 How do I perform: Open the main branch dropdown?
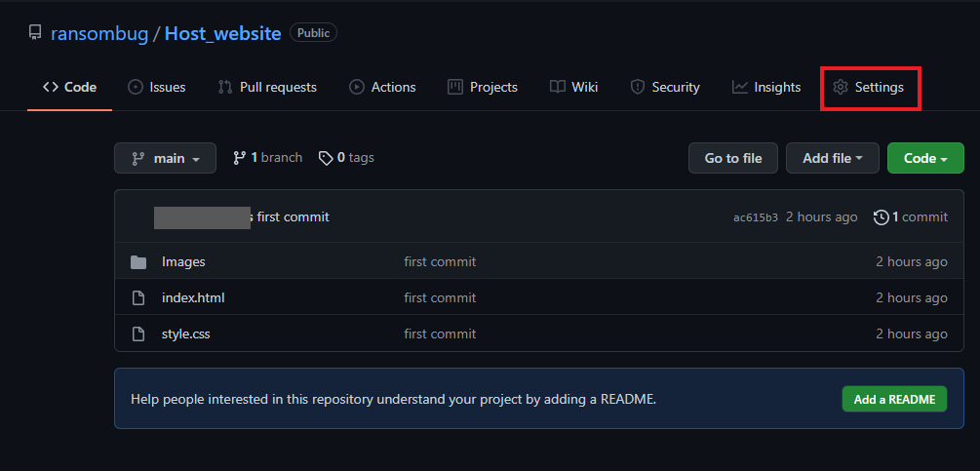click(165, 158)
